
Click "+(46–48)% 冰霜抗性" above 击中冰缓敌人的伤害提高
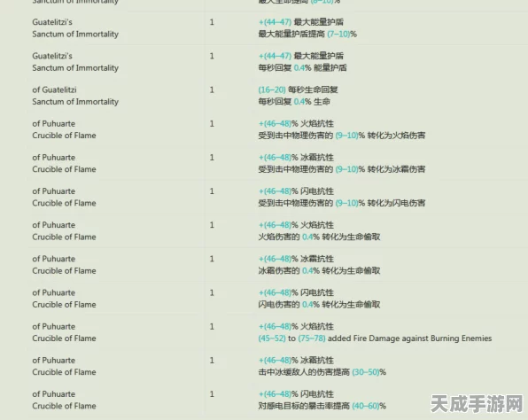(296, 361)
